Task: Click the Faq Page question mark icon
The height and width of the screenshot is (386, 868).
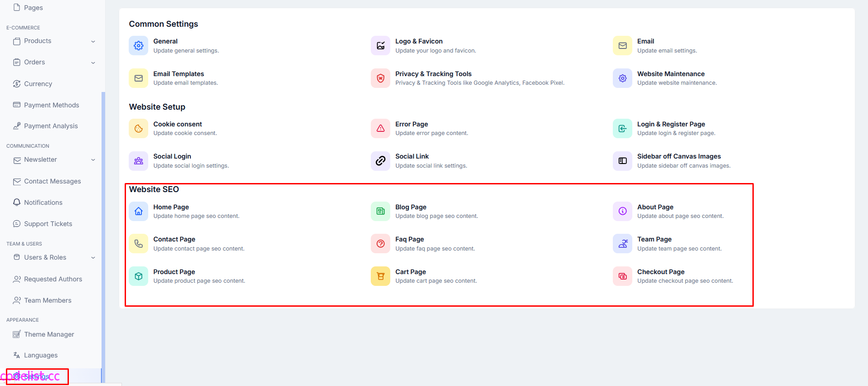Action: coord(380,244)
